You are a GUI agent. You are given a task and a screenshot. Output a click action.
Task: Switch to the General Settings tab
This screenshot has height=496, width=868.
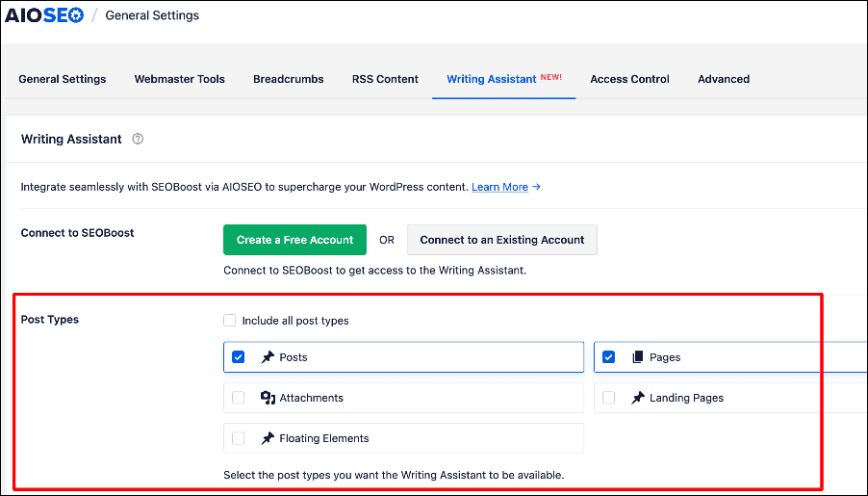(62, 79)
